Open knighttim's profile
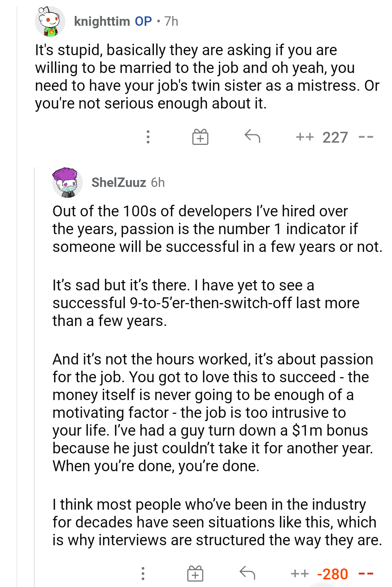Image resolution: width=392 pixels, height=587 pixels. (103, 21)
